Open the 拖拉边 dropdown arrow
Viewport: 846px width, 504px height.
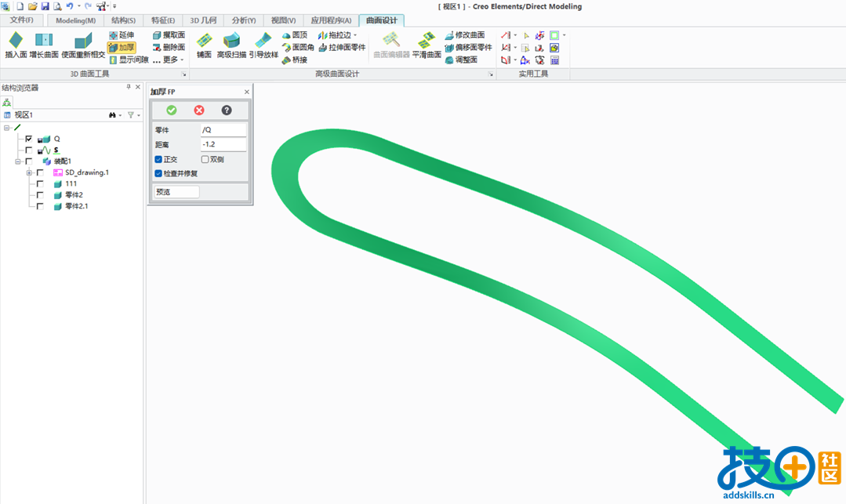(355, 35)
